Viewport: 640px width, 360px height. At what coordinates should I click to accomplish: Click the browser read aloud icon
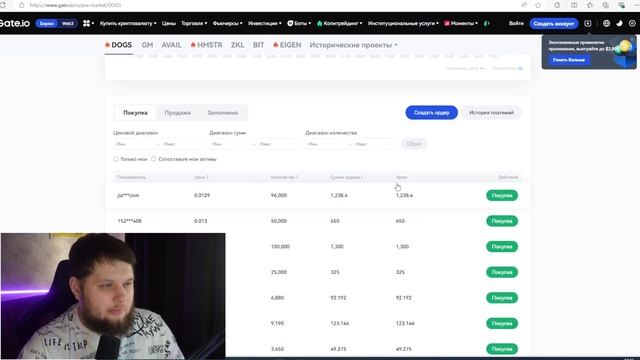point(524,5)
